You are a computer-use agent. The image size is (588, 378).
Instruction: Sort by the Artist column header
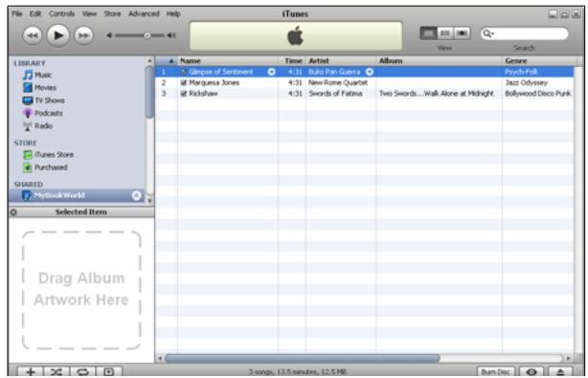click(341, 60)
